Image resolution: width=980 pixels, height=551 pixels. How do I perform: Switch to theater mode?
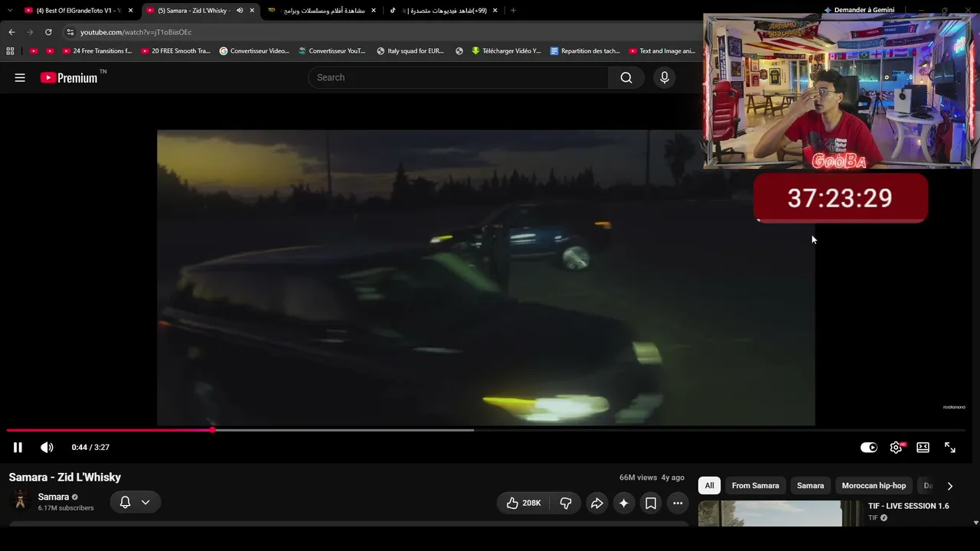[x=923, y=448]
